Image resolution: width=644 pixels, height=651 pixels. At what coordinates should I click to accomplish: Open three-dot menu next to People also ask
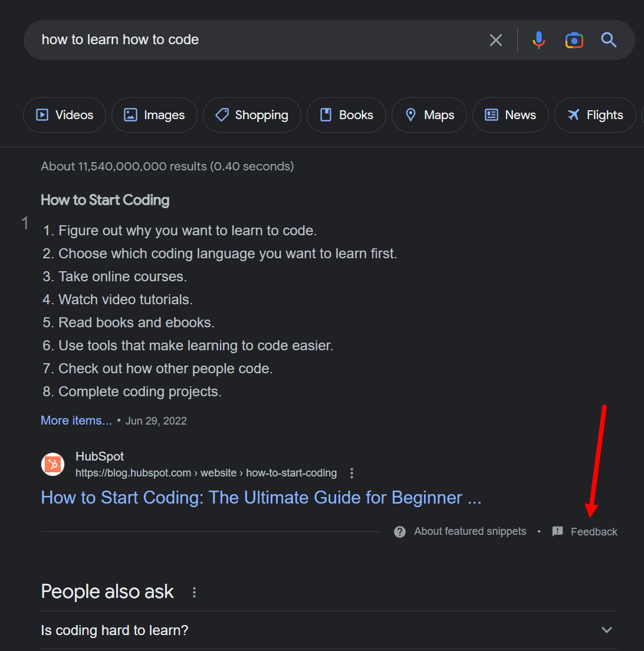[x=195, y=593]
